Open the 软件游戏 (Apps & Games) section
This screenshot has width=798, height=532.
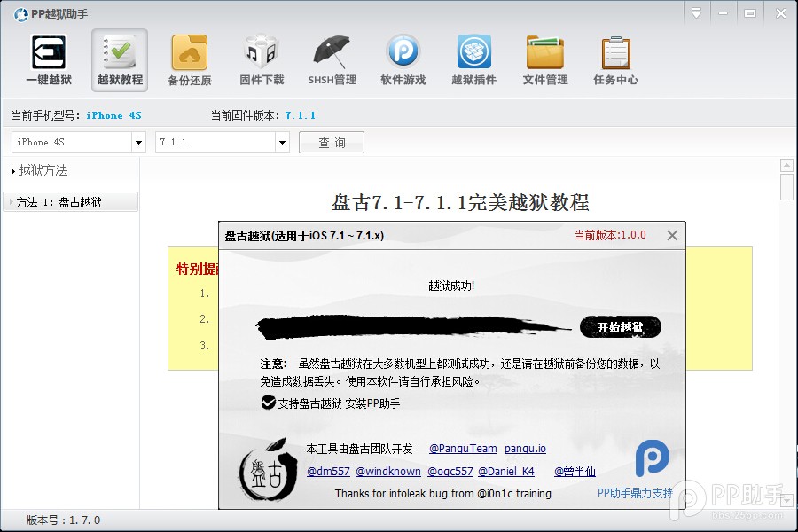pyautogui.click(x=403, y=59)
